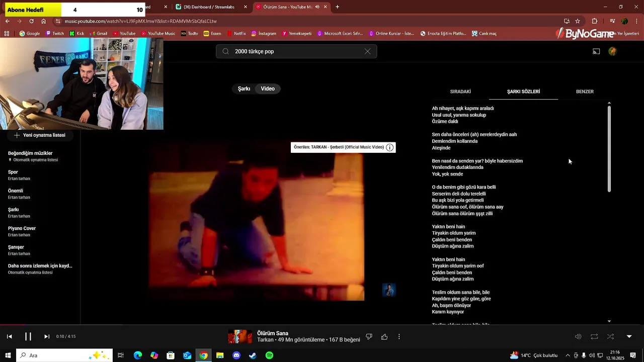Screen dimensions: 644x362
Task: Open Steam from the taskbar
Action: pyautogui.click(x=253, y=355)
